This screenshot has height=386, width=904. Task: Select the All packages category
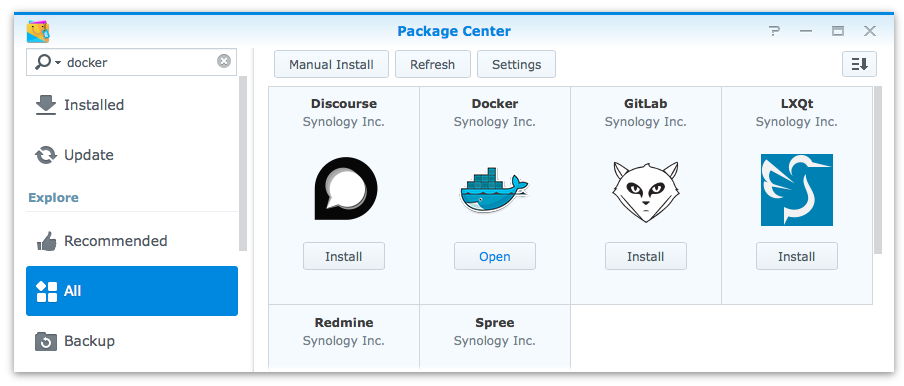pyautogui.click(x=132, y=291)
